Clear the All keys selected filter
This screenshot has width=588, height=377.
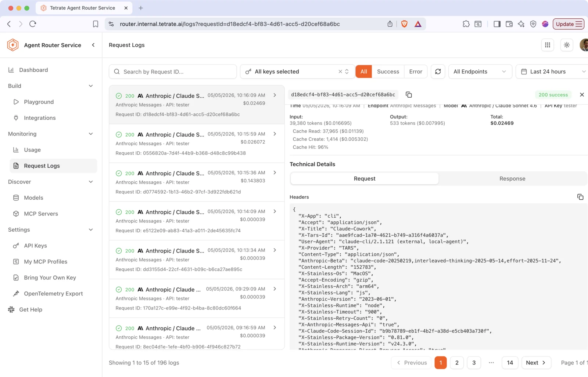point(340,72)
